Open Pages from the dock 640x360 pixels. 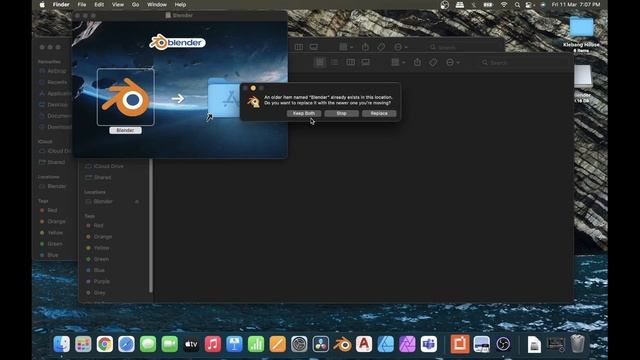pos(278,344)
